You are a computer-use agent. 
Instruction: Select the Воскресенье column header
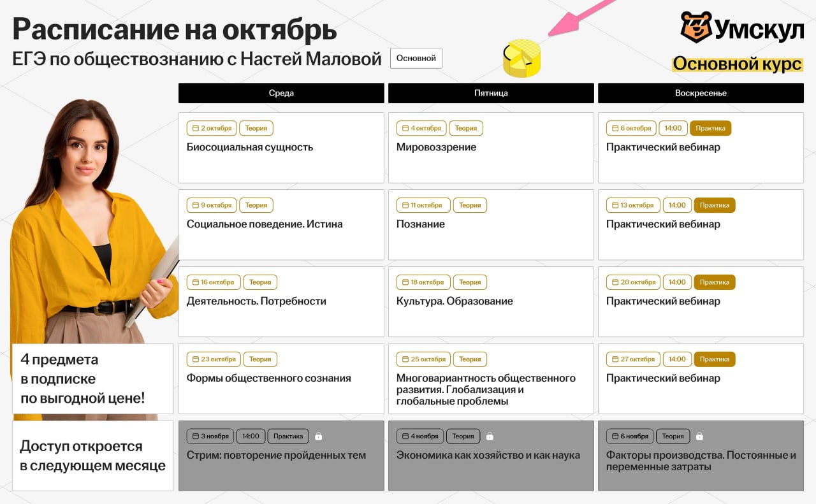[701, 93]
